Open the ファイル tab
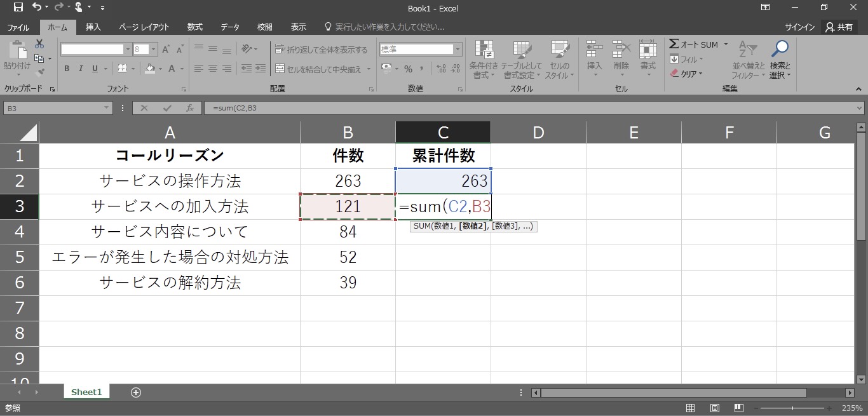The image size is (868, 416). [18, 27]
